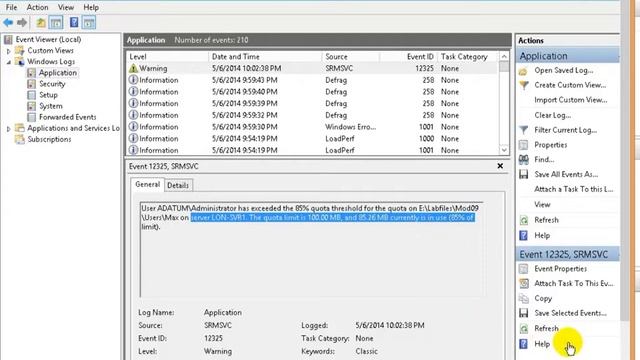Click the Warning triangle icon in list
640x360 pixels.
point(133,68)
